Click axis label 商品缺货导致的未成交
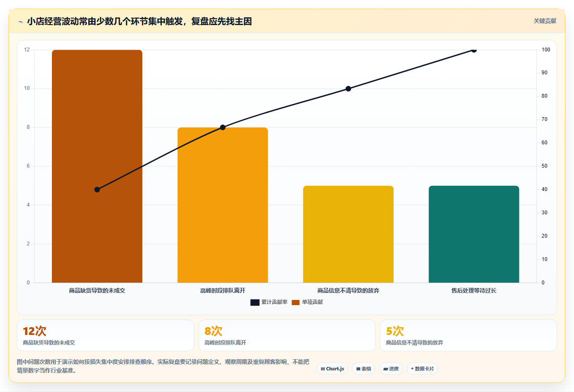This screenshot has height=392, width=574. [x=97, y=291]
